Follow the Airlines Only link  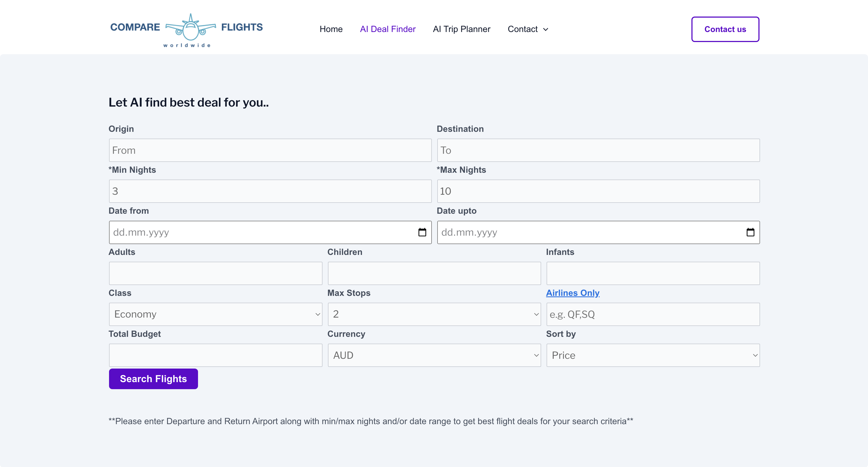click(x=573, y=293)
